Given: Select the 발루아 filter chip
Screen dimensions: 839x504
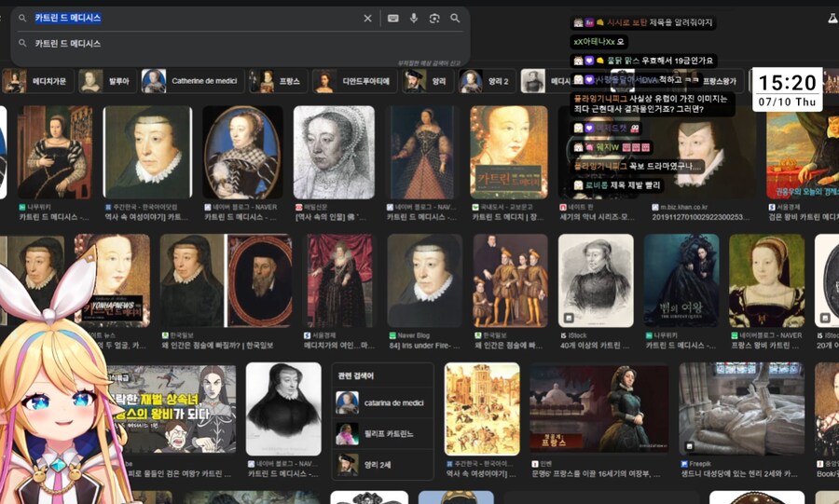Looking at the screenshot, I should pos(107,81).
